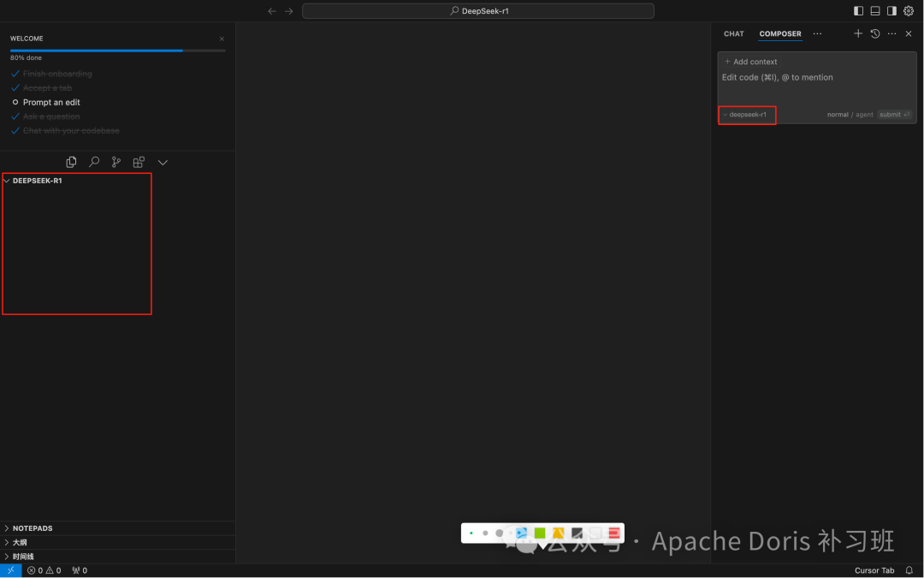Open more tabs ellipsis beside COMPOSER
This screenshot has width=924, height=578.
(x=817, y=33)
